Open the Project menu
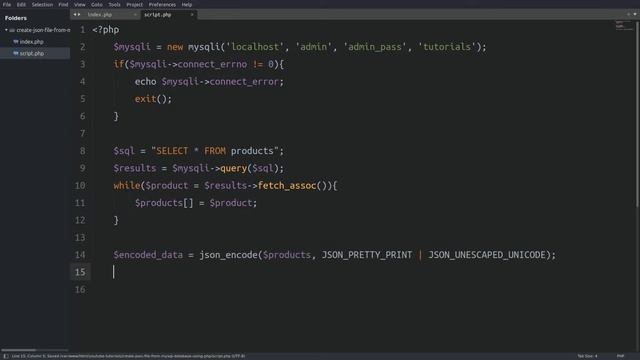The width and height of the screenshot is (640, 360). tap(134, 4)
